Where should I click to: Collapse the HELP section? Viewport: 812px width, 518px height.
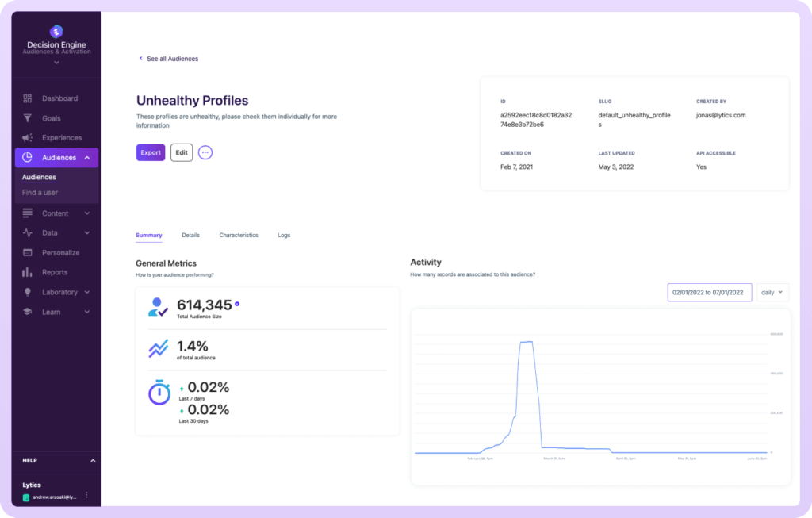[x=92, y=460]
